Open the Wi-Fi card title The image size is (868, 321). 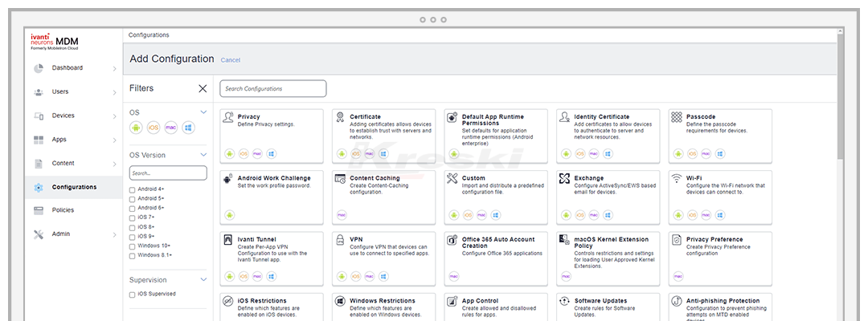tap(694, 178)
